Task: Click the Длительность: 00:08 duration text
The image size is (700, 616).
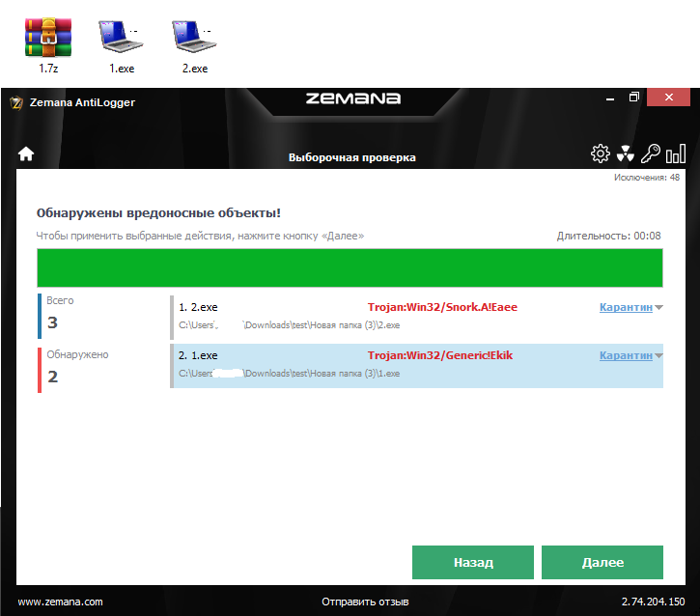Action: click(x=608, y=236)
